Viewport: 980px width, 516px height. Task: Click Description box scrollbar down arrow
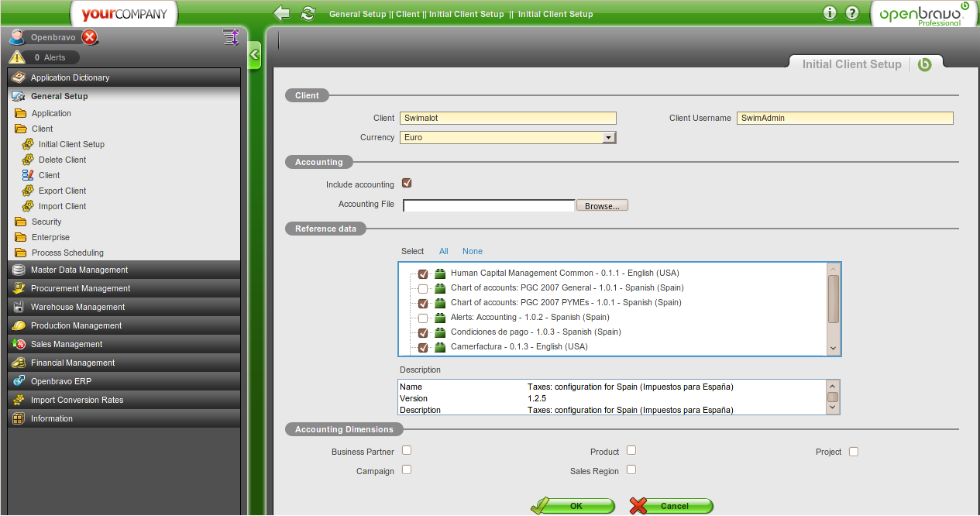(x=833, y=408)
